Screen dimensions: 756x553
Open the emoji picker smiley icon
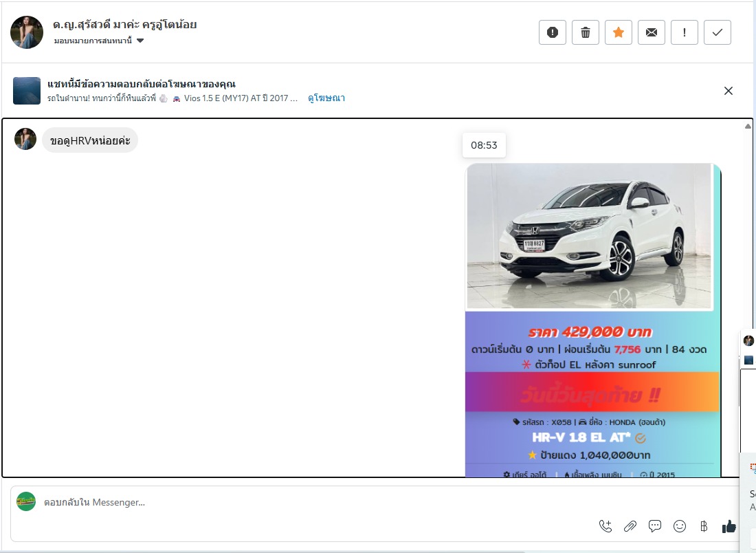(x=679, y=526)
